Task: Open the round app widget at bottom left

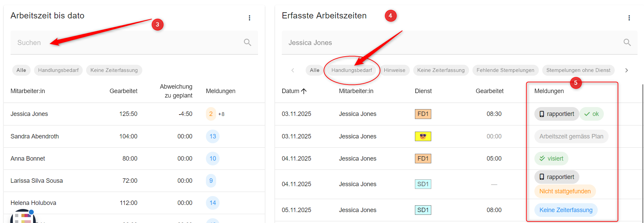Action: (x=23, y=217)
